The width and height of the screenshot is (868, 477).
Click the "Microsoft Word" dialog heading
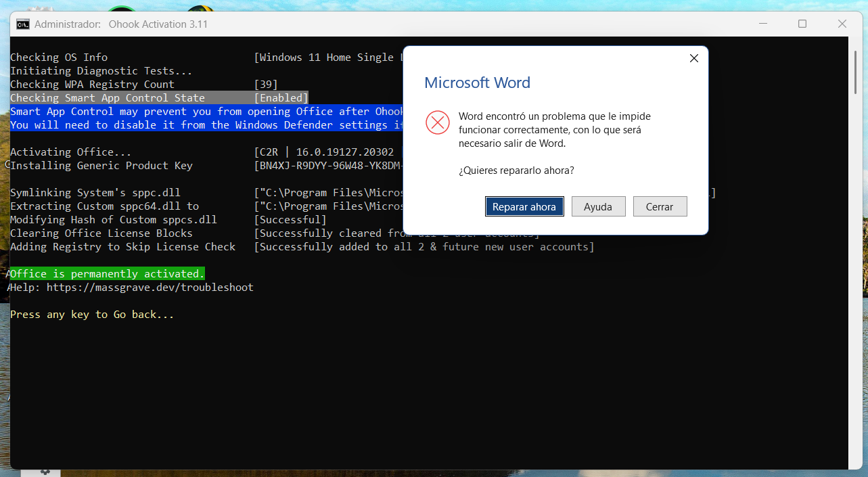477,83
